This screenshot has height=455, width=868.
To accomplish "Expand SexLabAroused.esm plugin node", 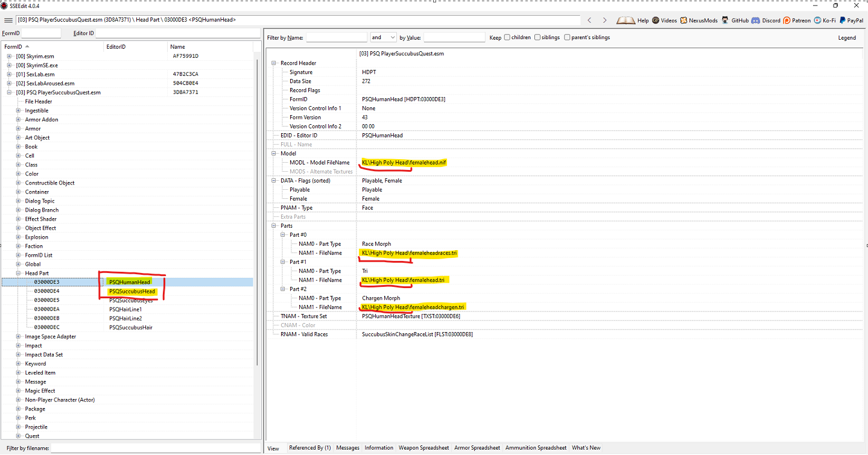I will pyautogui.click(x=9, y=83).
